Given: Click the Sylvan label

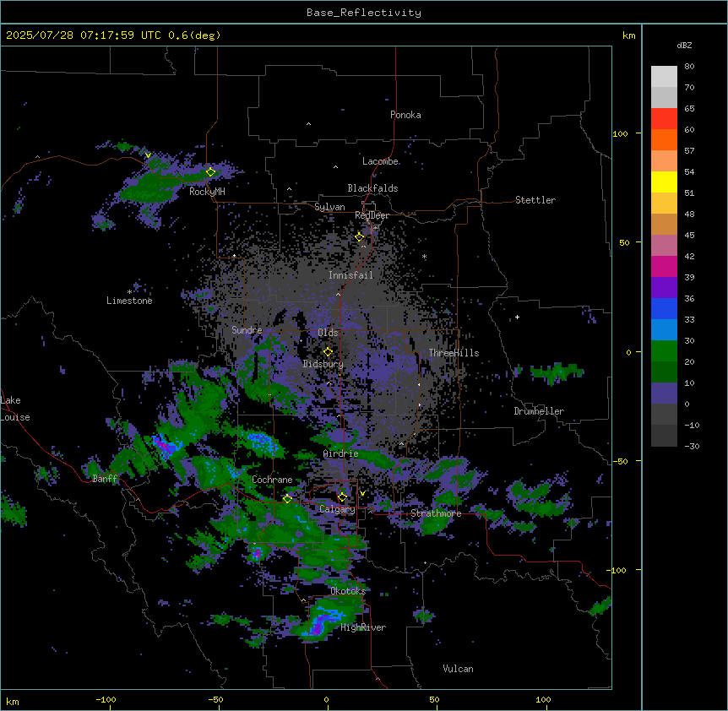Looking at the screenshot, I should 329,207.
